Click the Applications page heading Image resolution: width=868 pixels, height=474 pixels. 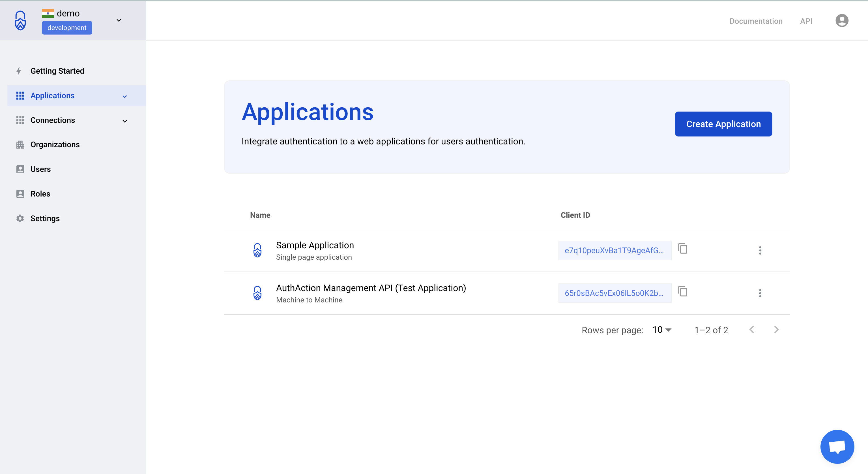coord(308,112)
